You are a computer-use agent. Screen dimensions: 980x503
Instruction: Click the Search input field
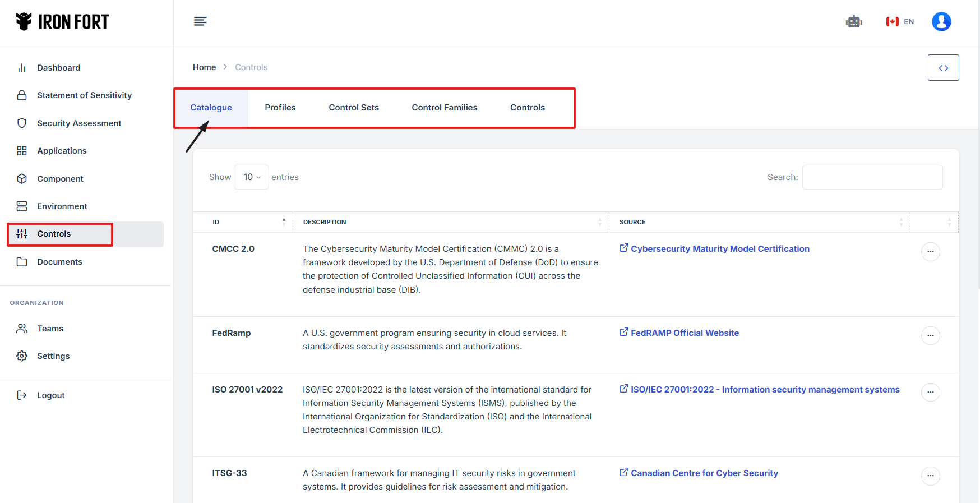click(872, 177)
